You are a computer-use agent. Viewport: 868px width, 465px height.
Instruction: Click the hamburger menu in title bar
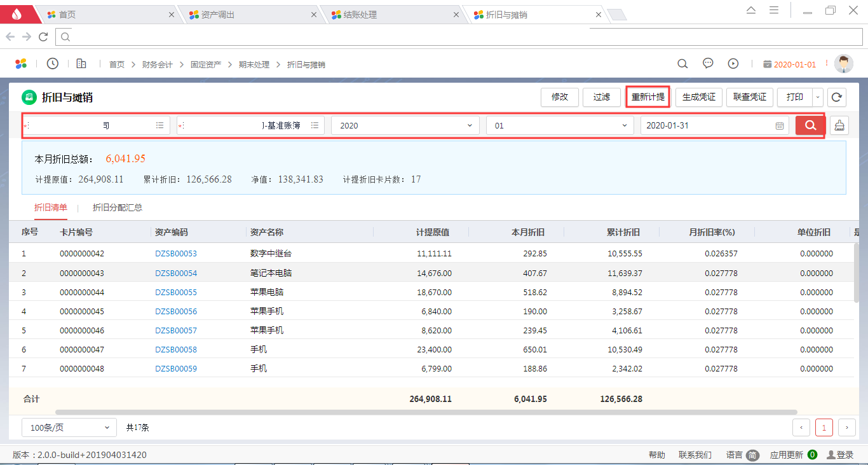tap(774, 10)
